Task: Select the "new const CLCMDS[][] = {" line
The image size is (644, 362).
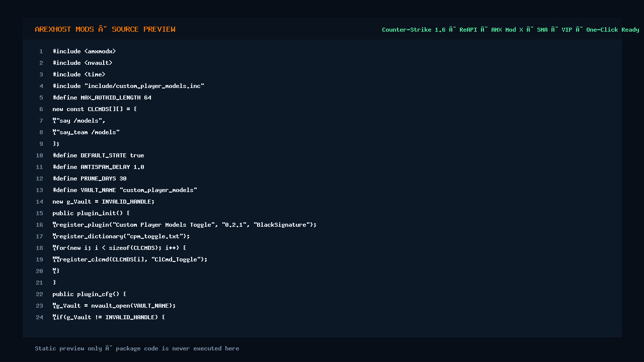Action: [x=95, y=109]
